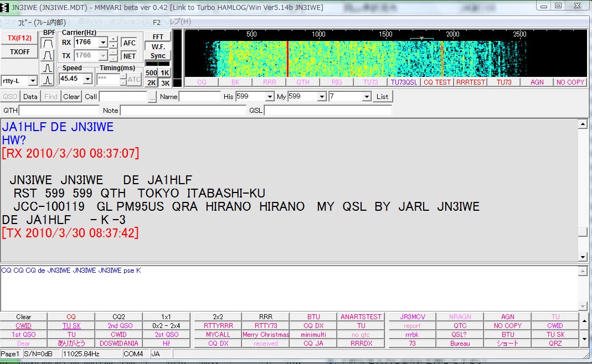
Task: Click the MMVARI application icon in title bar
Action: [4, 7]
